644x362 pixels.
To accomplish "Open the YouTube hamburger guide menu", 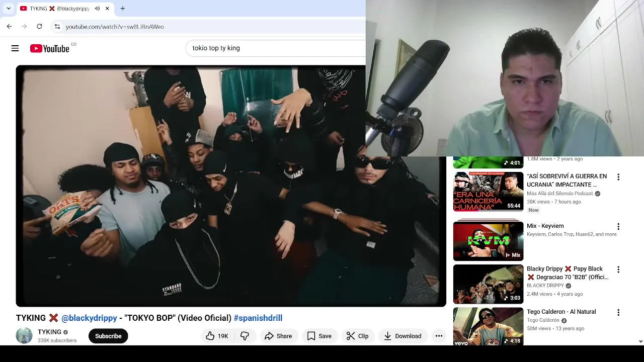I will [x=15, y=48].
